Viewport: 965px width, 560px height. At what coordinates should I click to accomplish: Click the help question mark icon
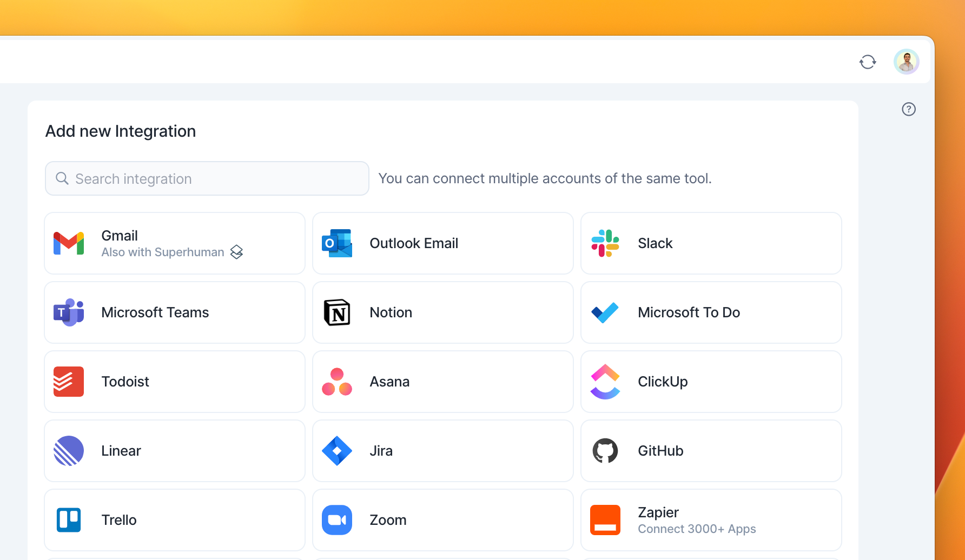(x=909, y=109)
